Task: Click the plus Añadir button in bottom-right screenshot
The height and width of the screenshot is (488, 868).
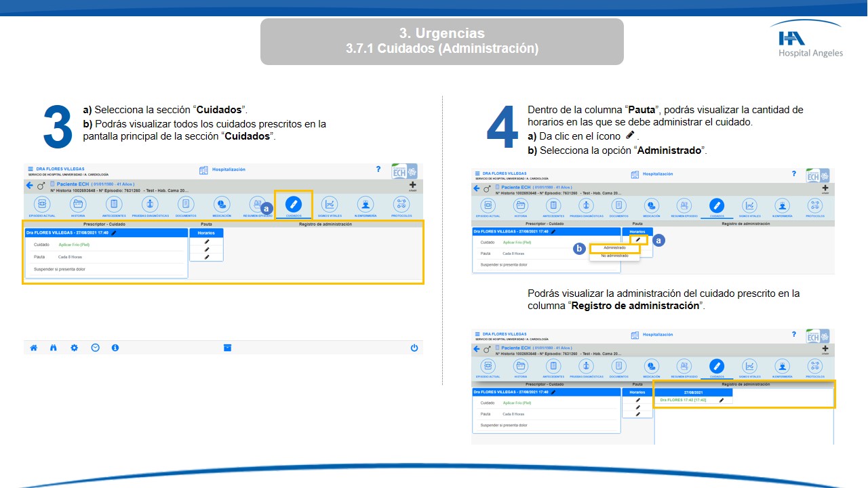Action: coord(825,349)
